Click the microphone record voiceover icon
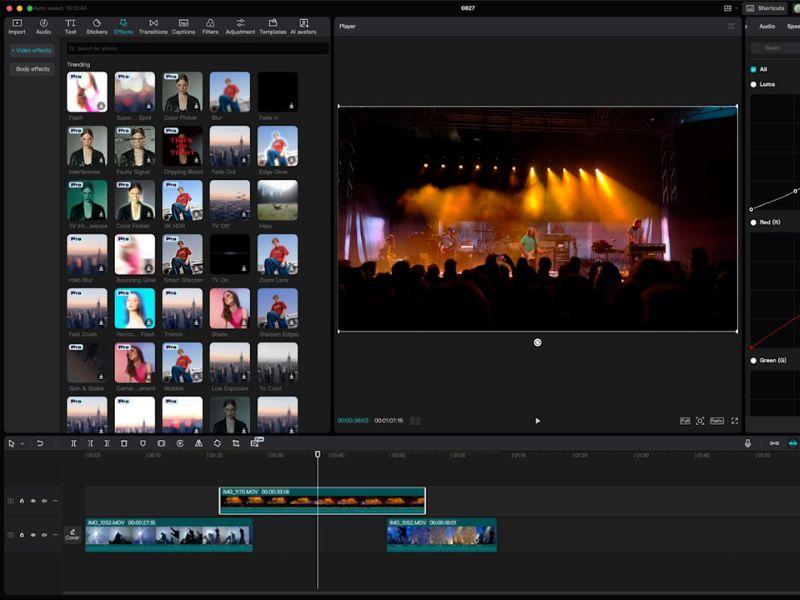 click(747, 443)
